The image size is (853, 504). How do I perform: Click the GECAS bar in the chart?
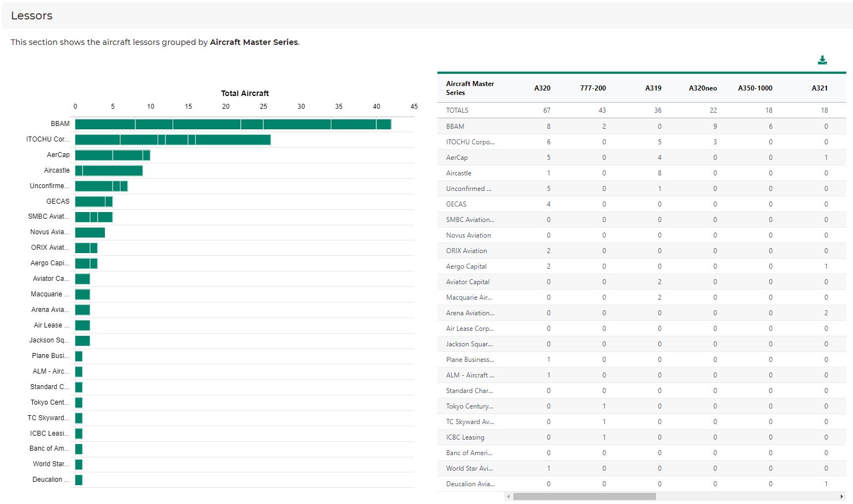point(94,201)
